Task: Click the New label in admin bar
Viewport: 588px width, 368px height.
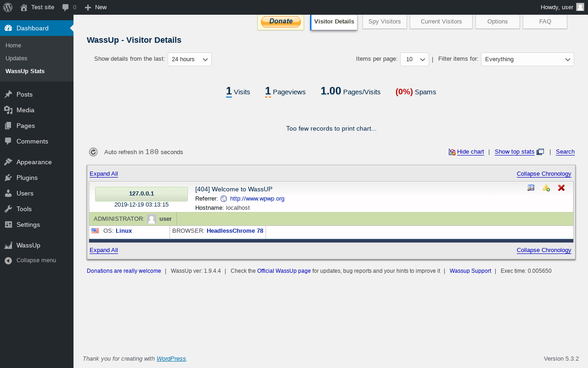Action: click(x=101, y=7)
